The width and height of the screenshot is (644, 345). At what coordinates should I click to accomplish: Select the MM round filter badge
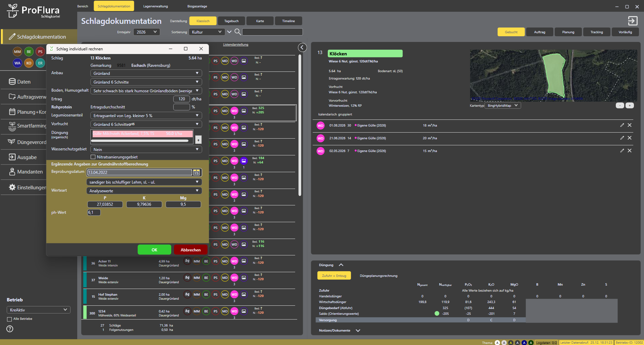pos(17,52)
